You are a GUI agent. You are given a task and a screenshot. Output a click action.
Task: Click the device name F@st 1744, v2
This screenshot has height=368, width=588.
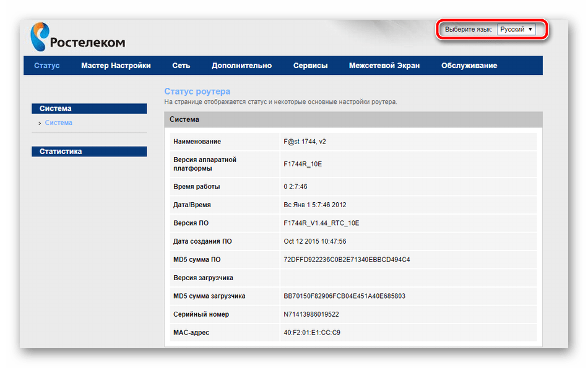pos(305,142)
